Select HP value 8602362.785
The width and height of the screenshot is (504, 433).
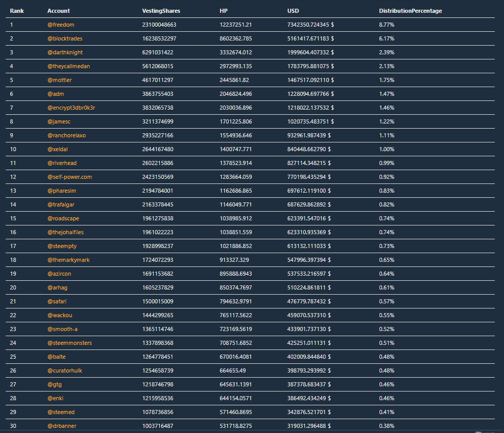coord(236,38)
